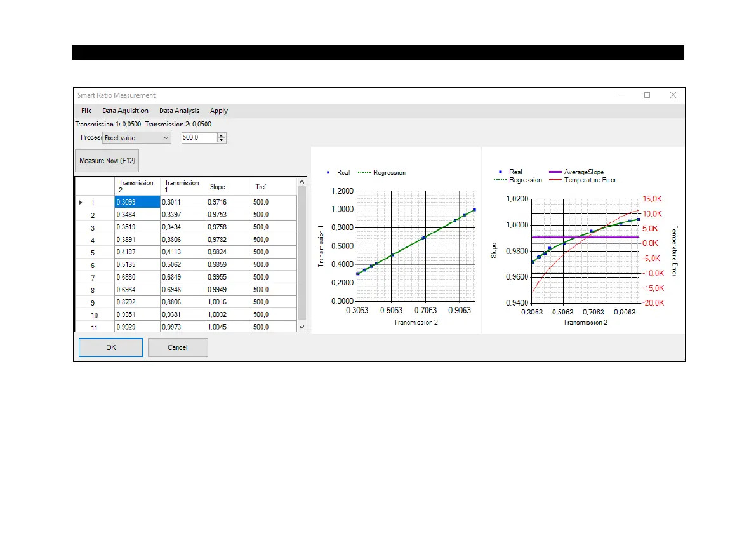Select slope cell 0,9716
The image size is (756, 533).
click(x=228, y=202)
